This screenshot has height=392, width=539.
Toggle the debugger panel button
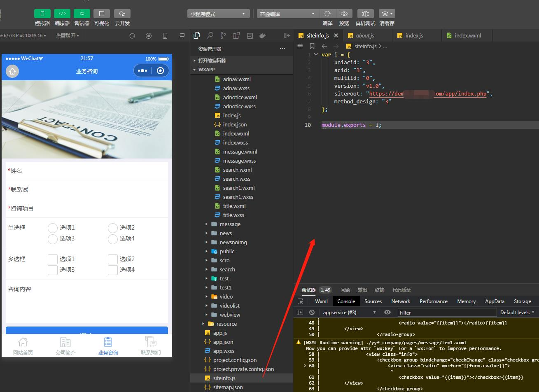(82, 14)
